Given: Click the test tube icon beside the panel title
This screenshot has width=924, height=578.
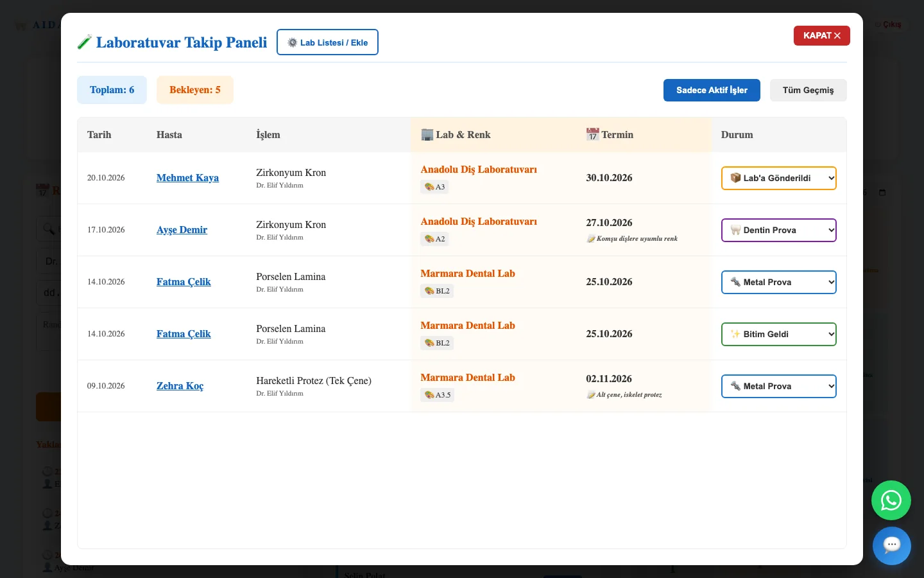Looking at the screenshot, I should pyautogui.click(x=84, y=42).
